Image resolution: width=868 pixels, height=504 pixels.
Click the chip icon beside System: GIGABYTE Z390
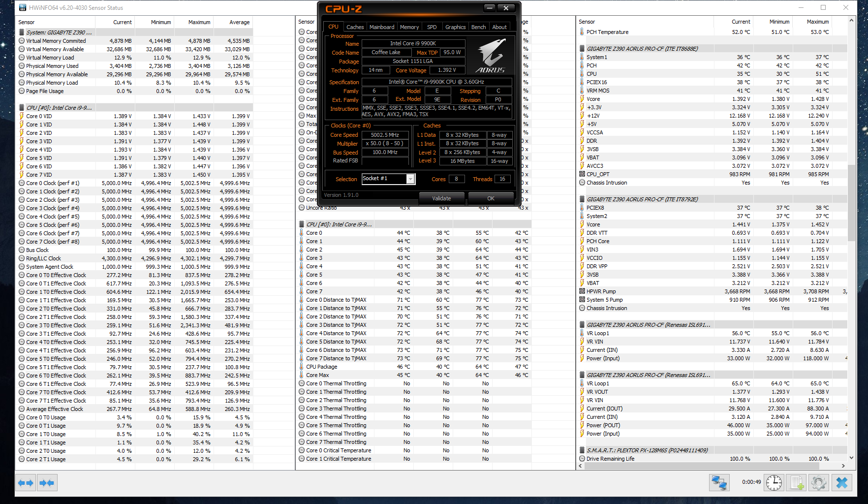click(22, 32)
